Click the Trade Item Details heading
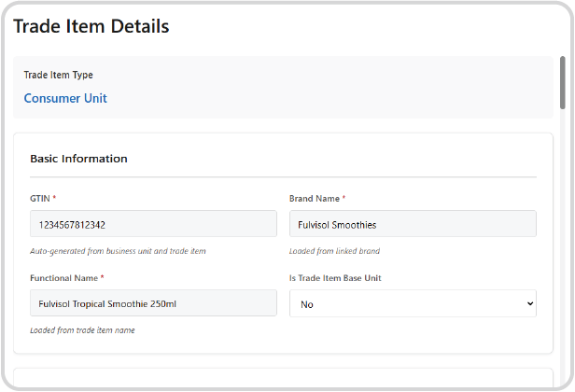The image size is (575, 392). pos(91,27)
